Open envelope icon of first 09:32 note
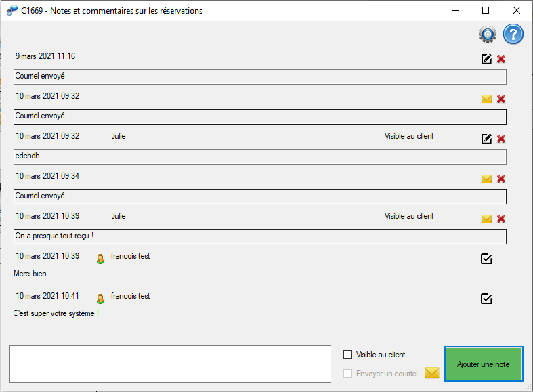 pyautogui.click(x=486, y=99)
